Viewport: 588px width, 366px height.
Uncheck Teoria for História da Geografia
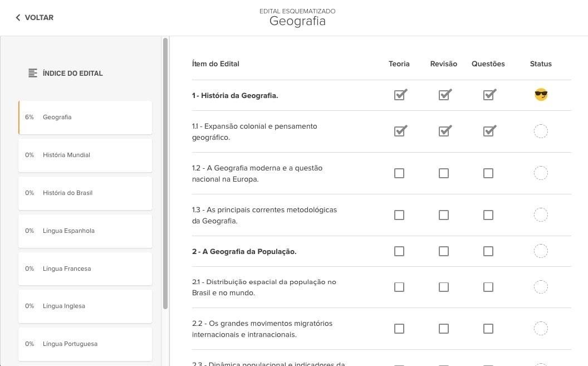400,95
